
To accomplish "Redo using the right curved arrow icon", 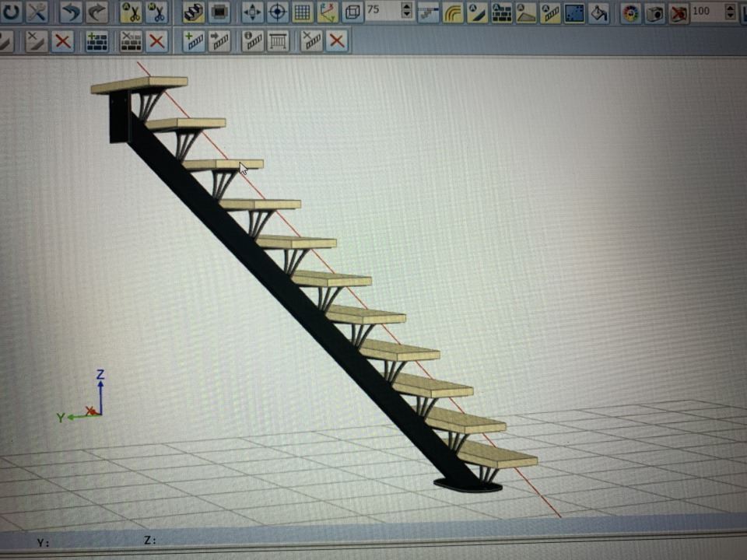I will [x=98, y=12].
